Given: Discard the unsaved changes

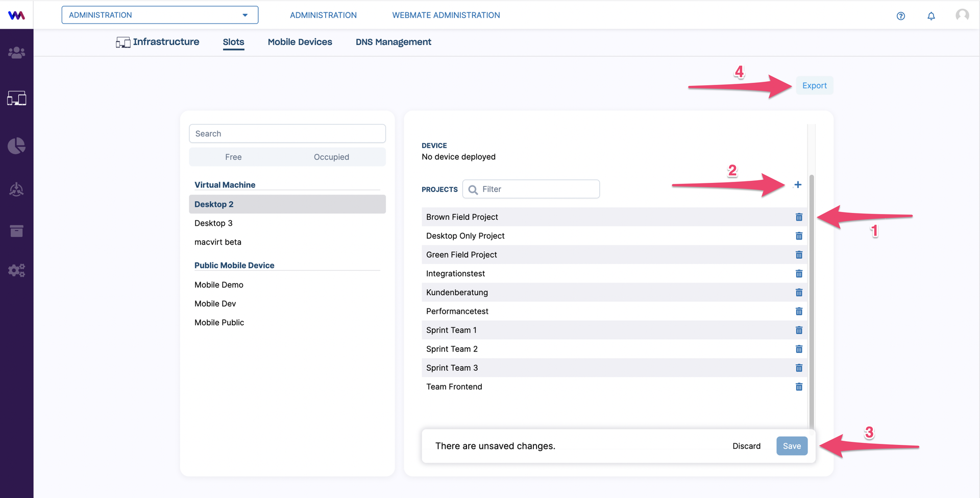Looking at the screenshot, I should coord(746,446).
